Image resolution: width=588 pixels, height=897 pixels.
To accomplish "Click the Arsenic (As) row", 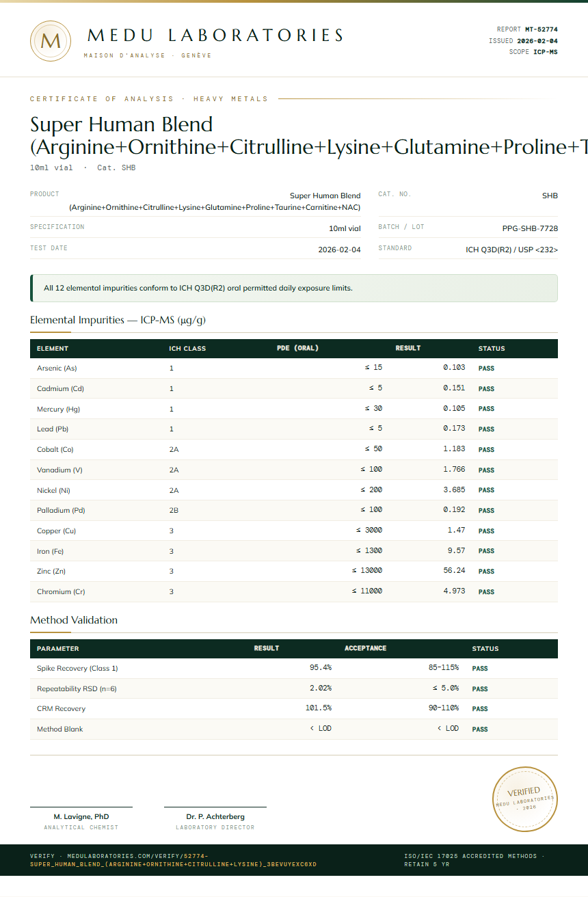I will pos(294,369).
